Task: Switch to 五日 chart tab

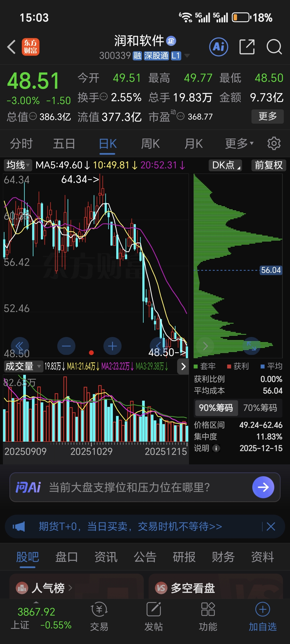Action: [64, 144]
